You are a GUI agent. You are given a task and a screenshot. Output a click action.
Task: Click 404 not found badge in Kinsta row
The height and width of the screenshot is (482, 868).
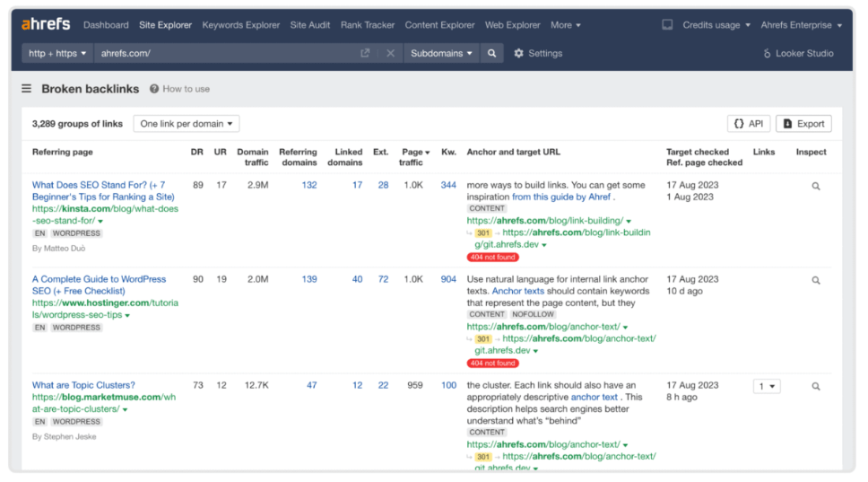[x=492, y=257]
